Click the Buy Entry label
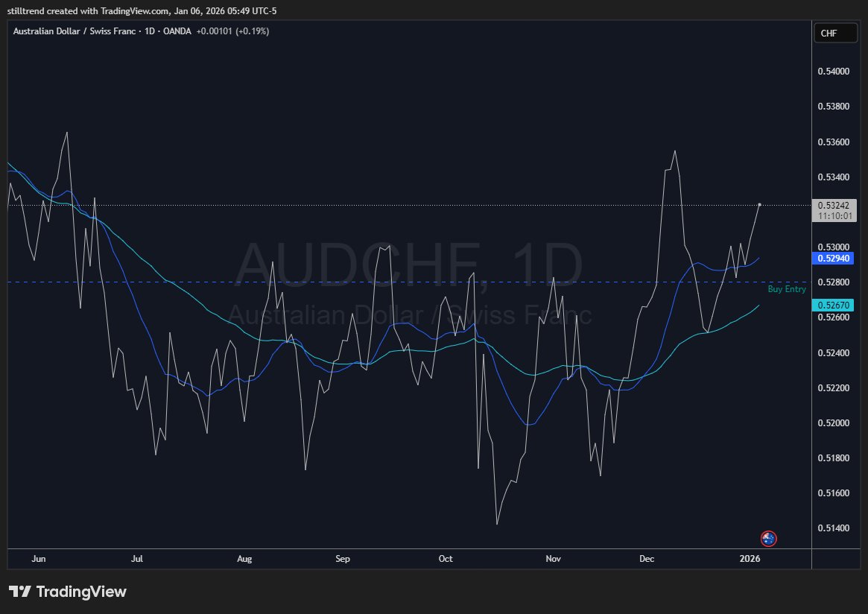The image size is (868, 614). tap(787, 289)
